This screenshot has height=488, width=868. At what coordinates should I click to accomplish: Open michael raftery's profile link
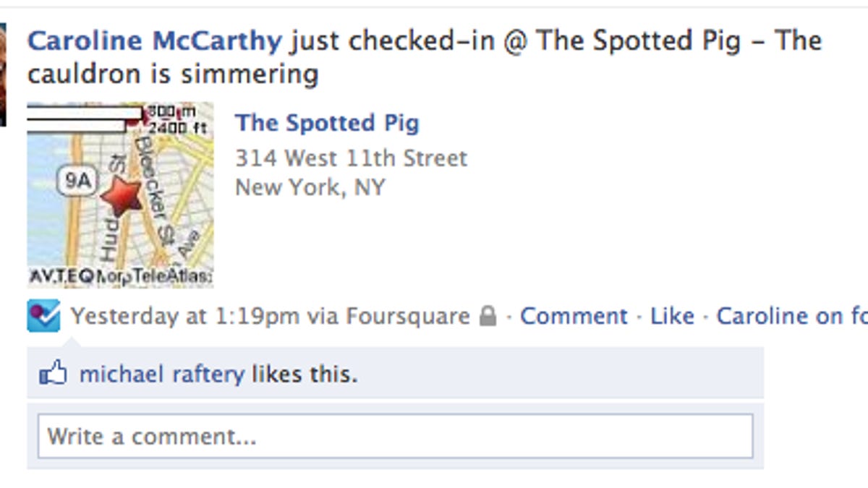(x=161, y=374)
